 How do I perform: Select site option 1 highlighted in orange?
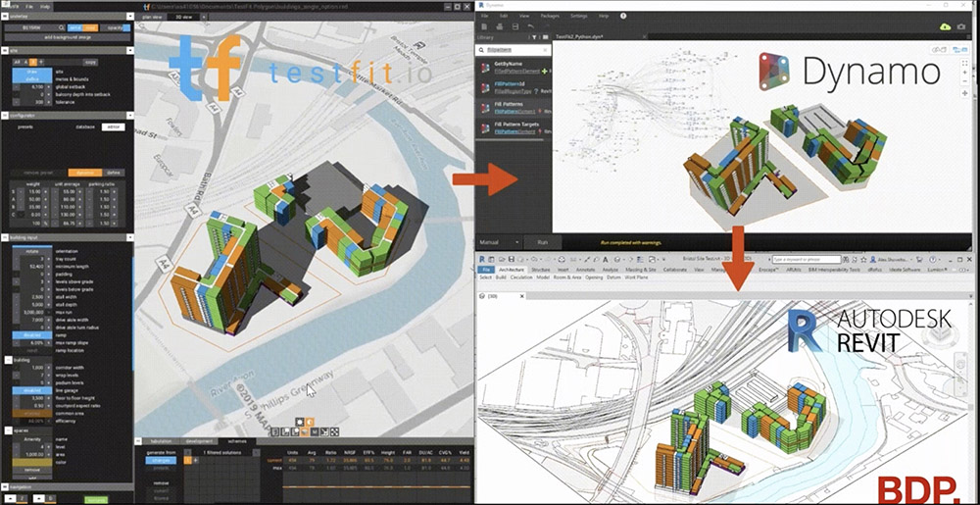click(x=33, y=62)
